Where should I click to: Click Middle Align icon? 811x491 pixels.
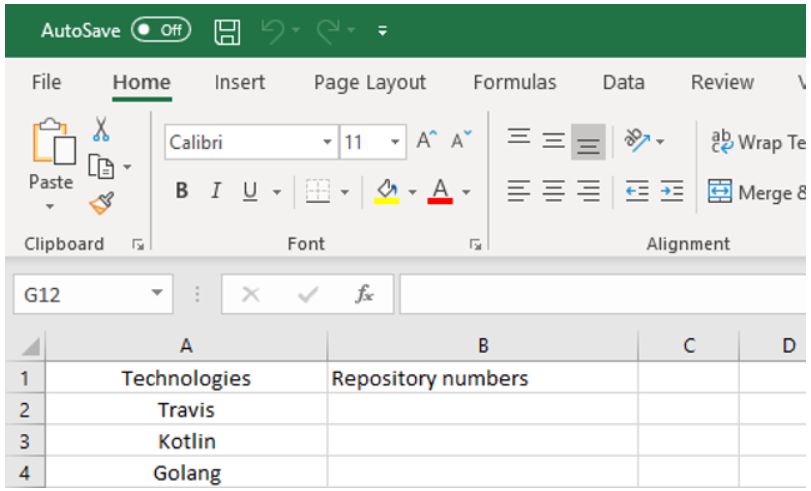(553, 141)
